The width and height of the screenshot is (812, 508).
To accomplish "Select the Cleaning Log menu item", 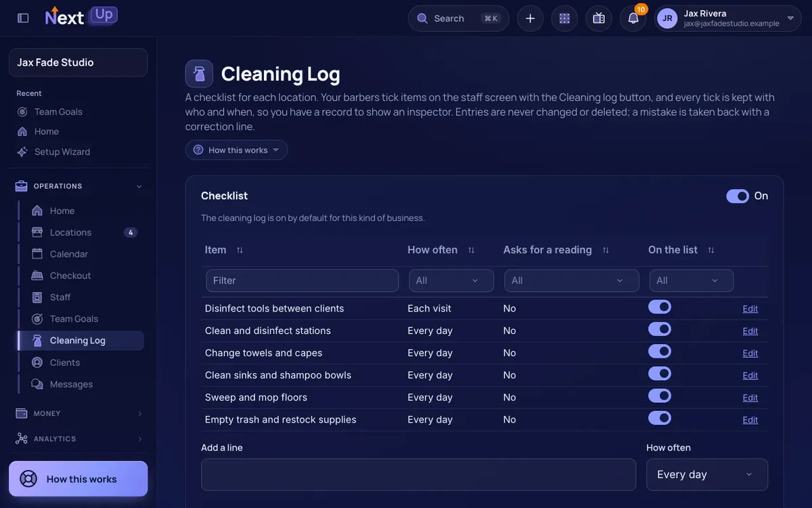I will click(x=81, y=341).
